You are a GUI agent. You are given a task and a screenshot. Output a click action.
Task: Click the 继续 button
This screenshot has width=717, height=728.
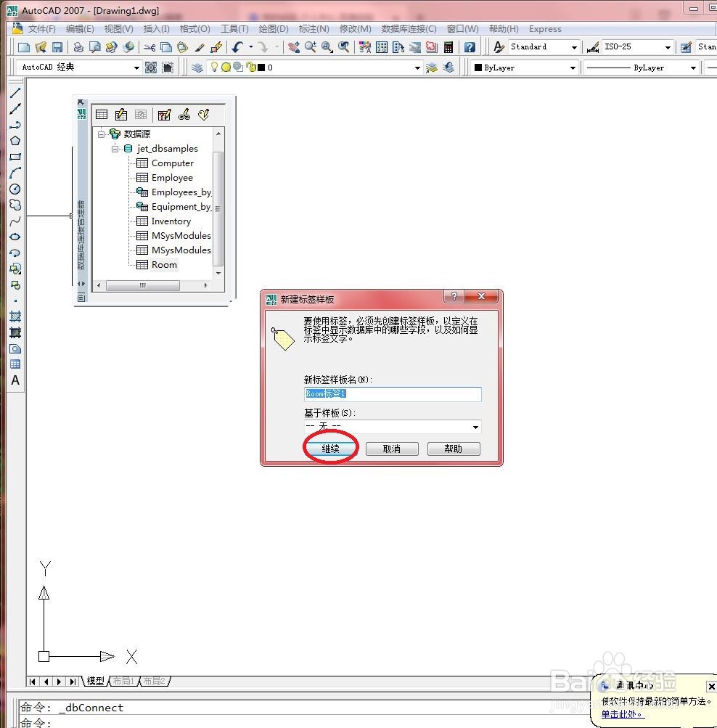pos(330,449)
